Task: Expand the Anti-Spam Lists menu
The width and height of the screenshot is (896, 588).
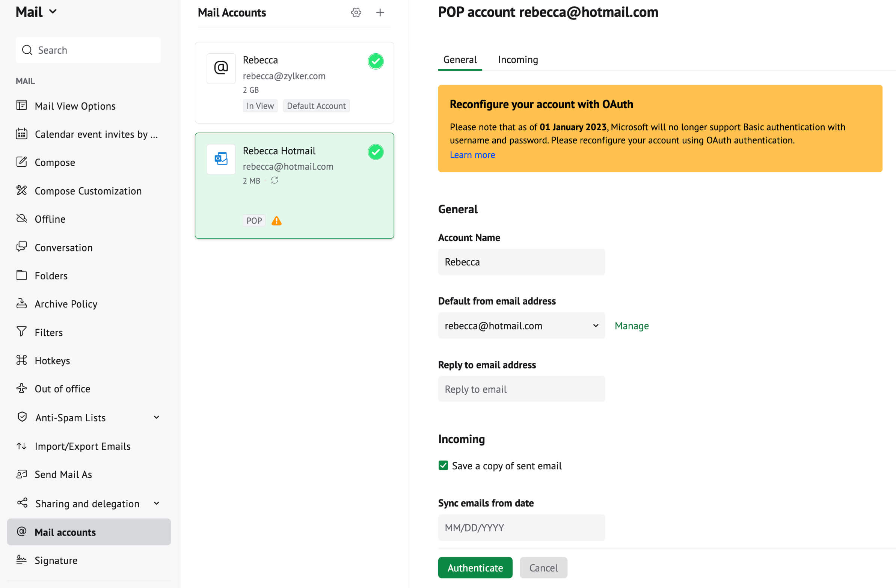Action: click(157, 416)
